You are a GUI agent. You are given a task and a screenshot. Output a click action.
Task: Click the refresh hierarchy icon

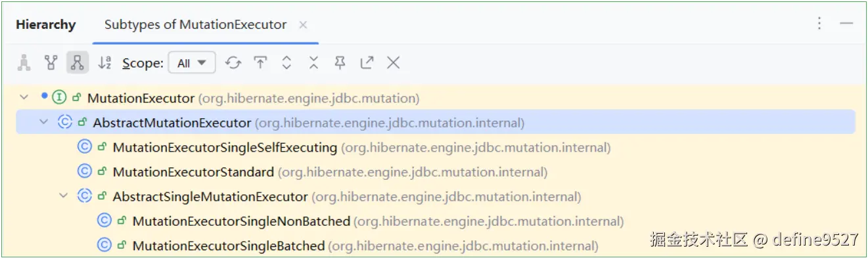(233, 63)
